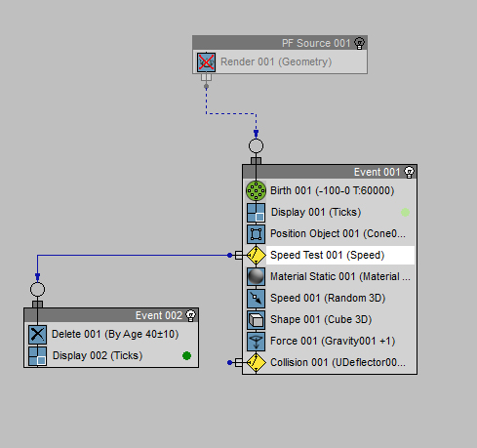Select the Event 001 title bar
The height and width of the screenshot is (448, 477).
click(330, 172)
